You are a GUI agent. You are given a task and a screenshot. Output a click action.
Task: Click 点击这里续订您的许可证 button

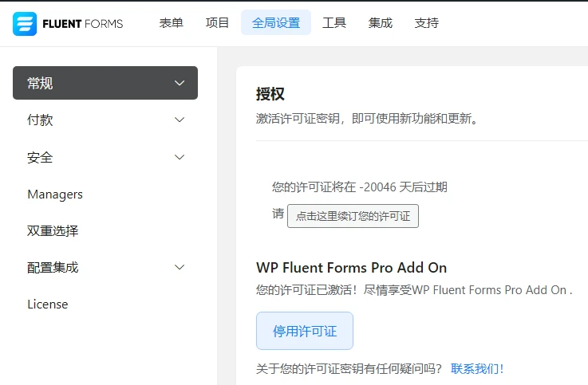tap(353, 216)
